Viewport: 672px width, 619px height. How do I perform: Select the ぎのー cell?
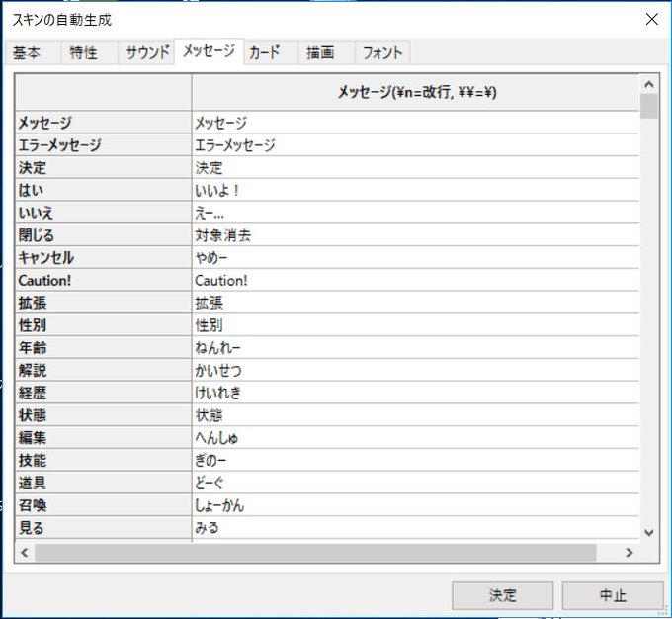[x=415, y=460]
